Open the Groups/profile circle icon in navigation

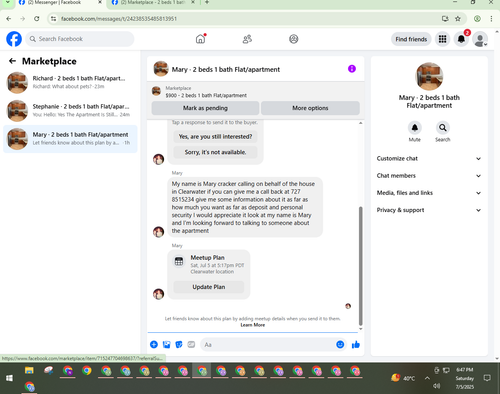[294, 39]
